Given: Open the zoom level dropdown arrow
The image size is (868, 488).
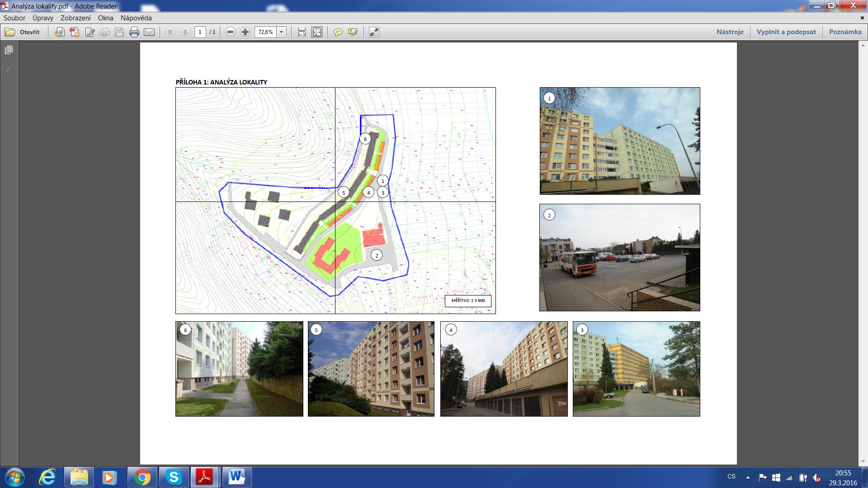Looking at the screenshot, I should [x=282, y=32].
